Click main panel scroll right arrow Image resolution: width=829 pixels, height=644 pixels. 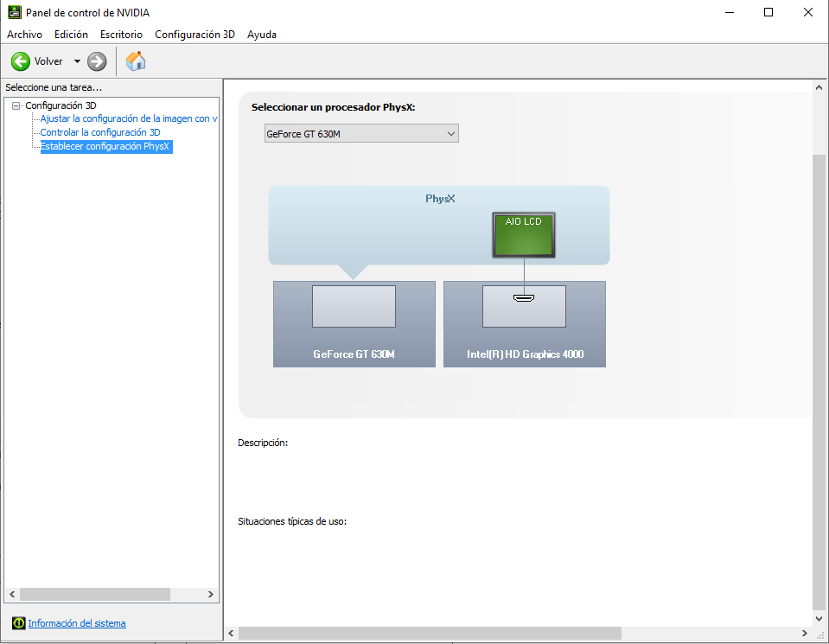805,633
